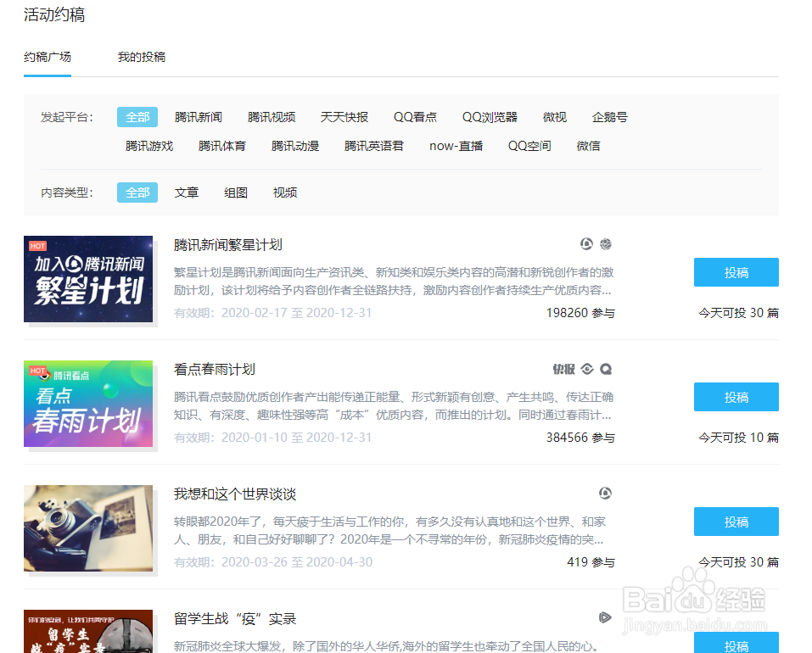Open 腾讯新闻繁星计划 title
The width and height of the screenshot is (812, 653).
tap(228, 245)
